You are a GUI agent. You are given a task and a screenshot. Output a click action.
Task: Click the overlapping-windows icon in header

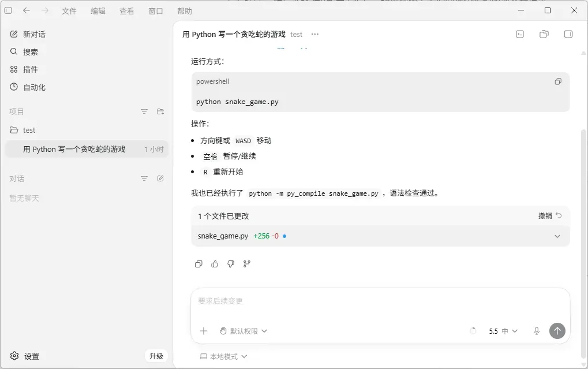544,34
